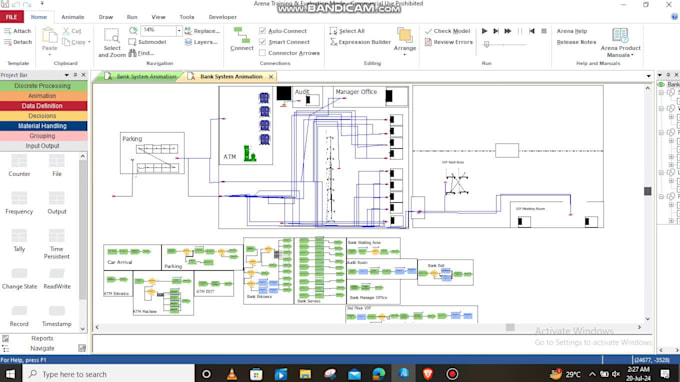This screenshot has height=382, width=680.
Task: Select the Record module
Action: click(x=19, y=317)
